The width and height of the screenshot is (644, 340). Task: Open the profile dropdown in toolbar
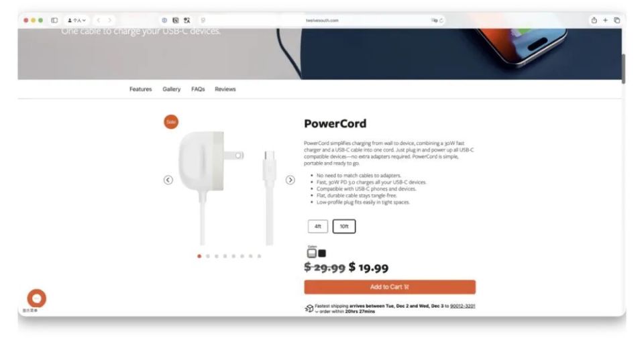(x=76, y=20)
